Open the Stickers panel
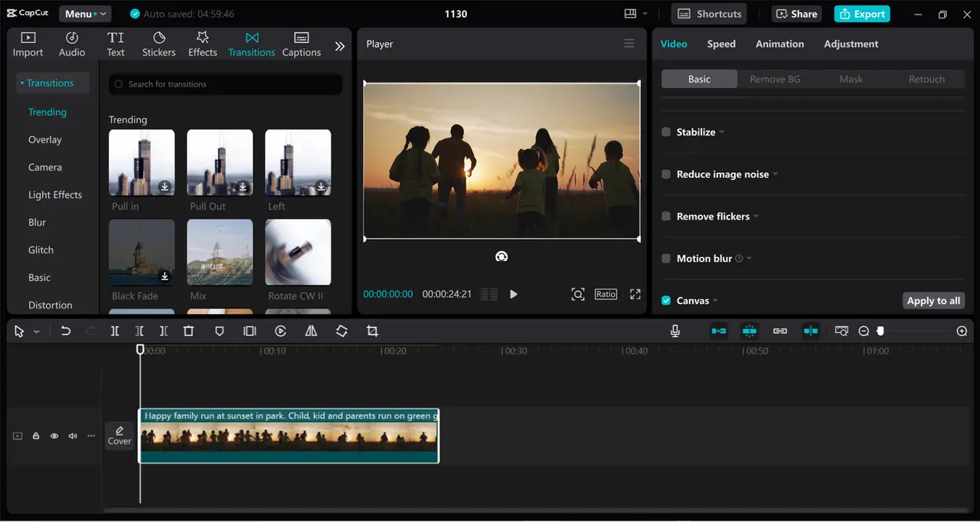 point(158,43)
